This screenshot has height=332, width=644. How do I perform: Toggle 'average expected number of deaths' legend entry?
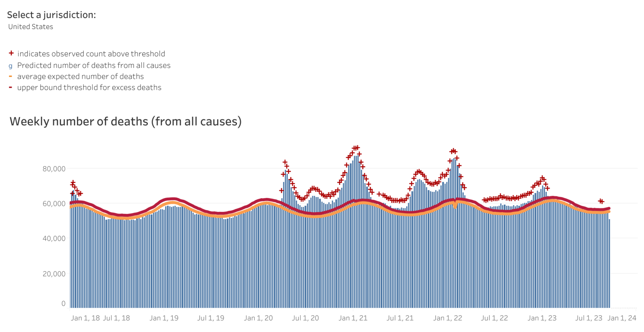[80, 77]
